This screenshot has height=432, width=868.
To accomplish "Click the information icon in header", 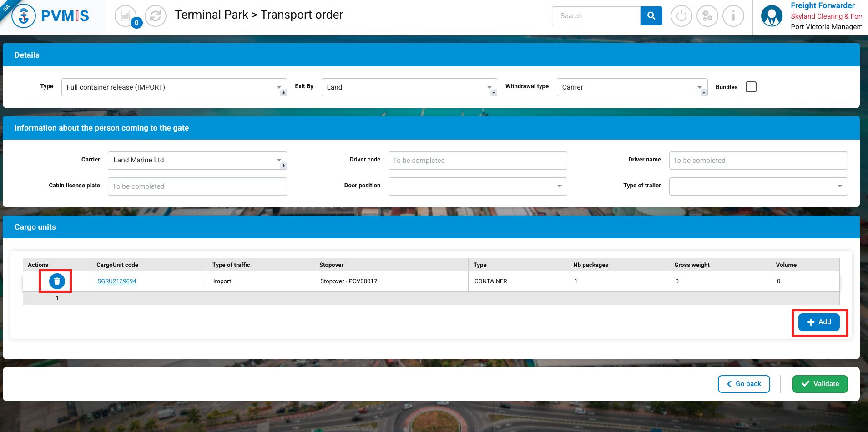I will 733,16.
